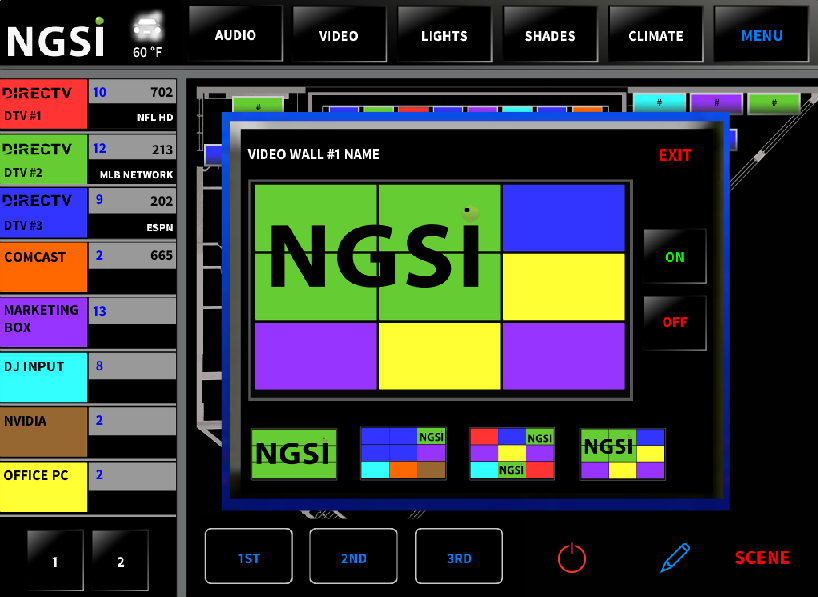Viewport: 818px width, 597px height.
Task: Click the 60 °F temperature reading
Action: (147, 52)
